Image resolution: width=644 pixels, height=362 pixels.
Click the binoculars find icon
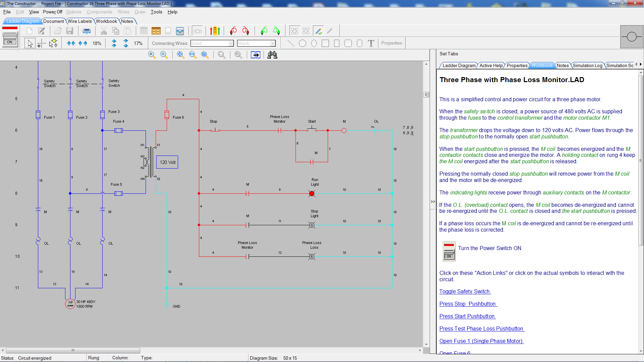(272, 55)
